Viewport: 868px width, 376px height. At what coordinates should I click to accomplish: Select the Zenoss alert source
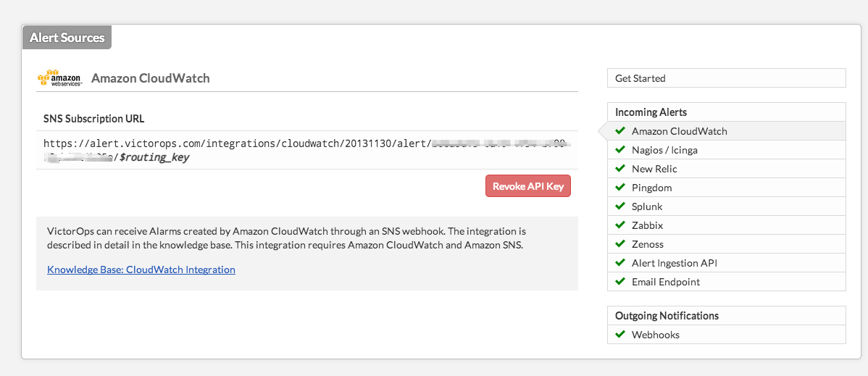coord(726,244)
